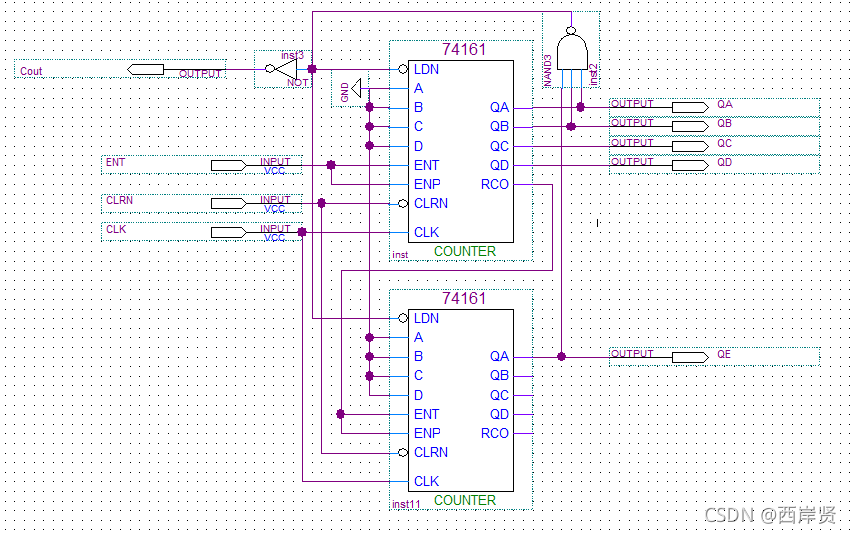The height and width of the screenshot is (534, 851).
Task: Click the D input port of counter inst11
Action: (418, 395)
